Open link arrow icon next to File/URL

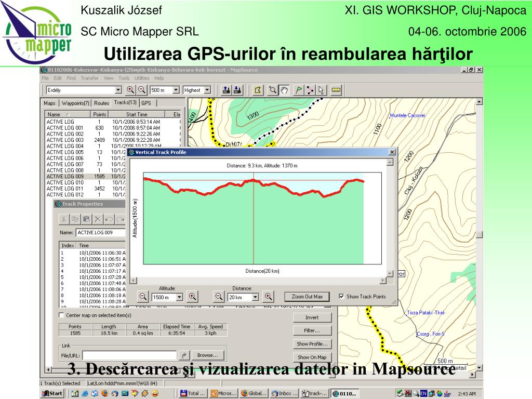tap(184, 355)
